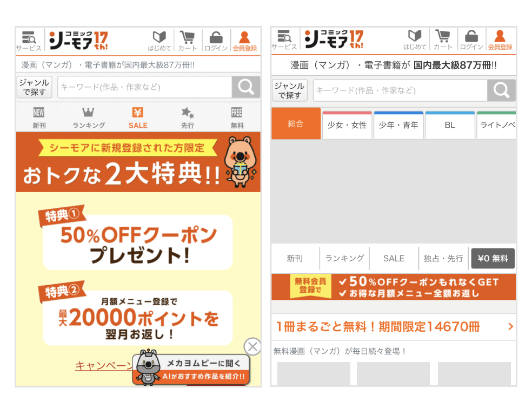Select the 総合 tab
Screen dimensions: 532x414
pyautogui.click(x=296, y=123)
